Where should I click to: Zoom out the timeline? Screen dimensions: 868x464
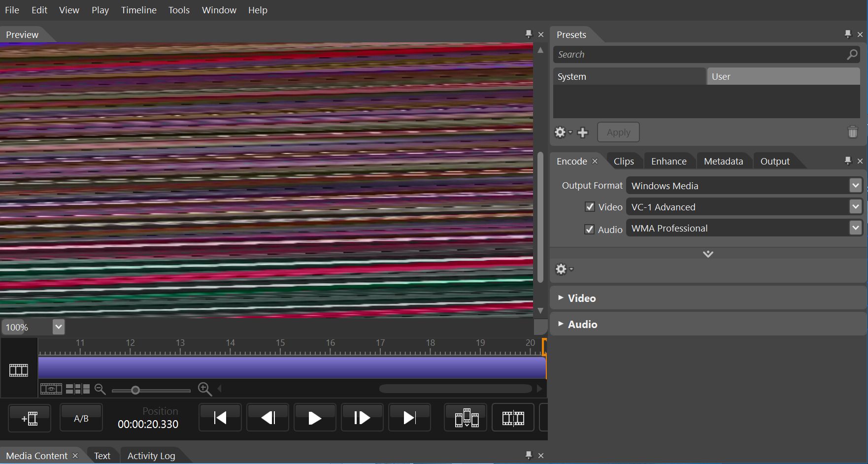100,389
